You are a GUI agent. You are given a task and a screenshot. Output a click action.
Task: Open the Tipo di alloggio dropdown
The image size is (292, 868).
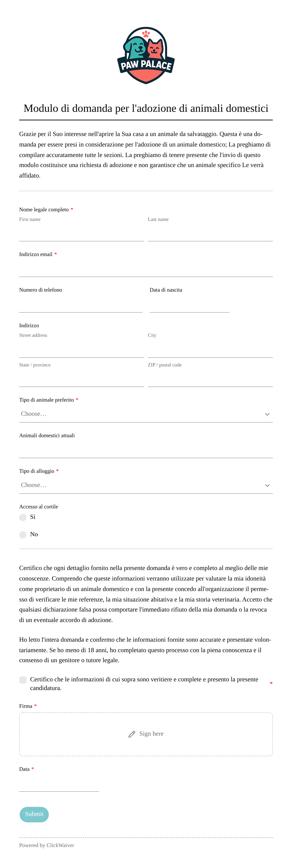point(146,485)
